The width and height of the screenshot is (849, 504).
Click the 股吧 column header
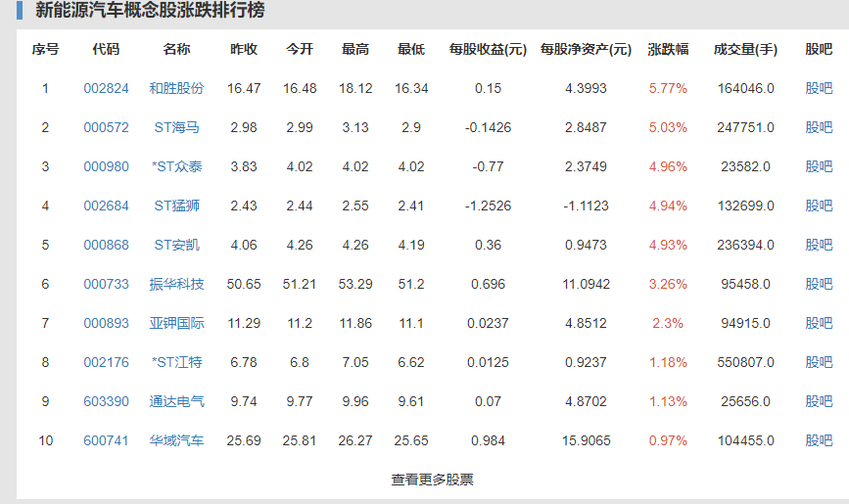tap(819, 49)
